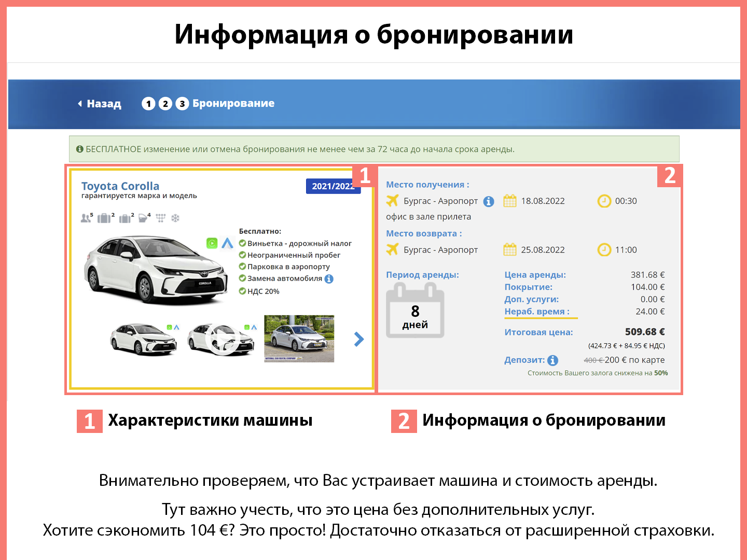The image size is (747, 560).
Task: Click info icon next to Депозит
Action: click(553, 360)
